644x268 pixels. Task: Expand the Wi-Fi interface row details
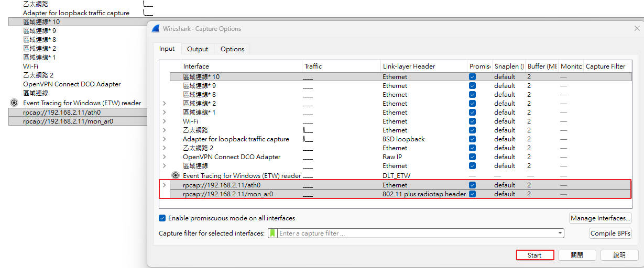[164, 121]
